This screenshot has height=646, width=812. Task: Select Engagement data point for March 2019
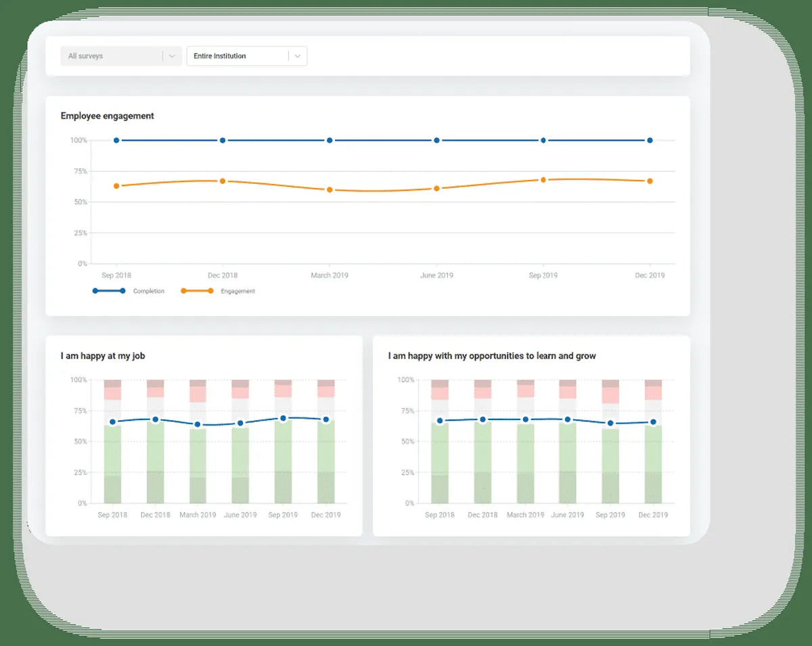tap(330, 190)
